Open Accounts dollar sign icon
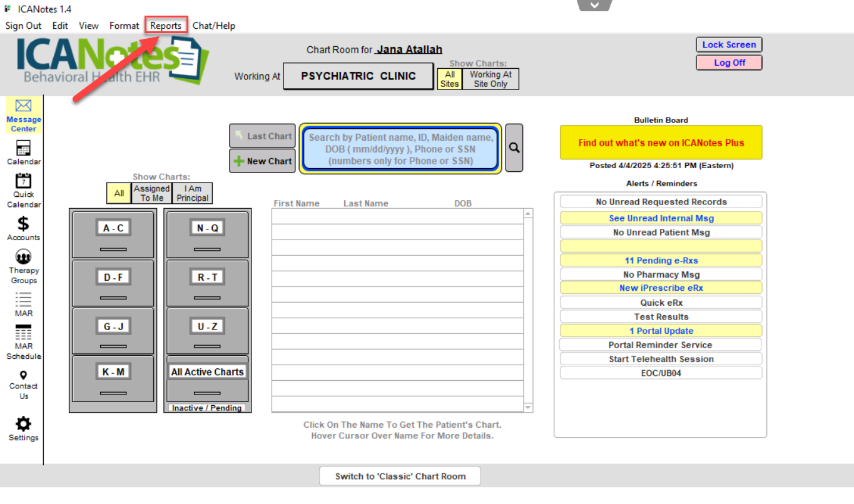Image resolution: width=854 pixels, height=504 pixels. tap(23, 223)
